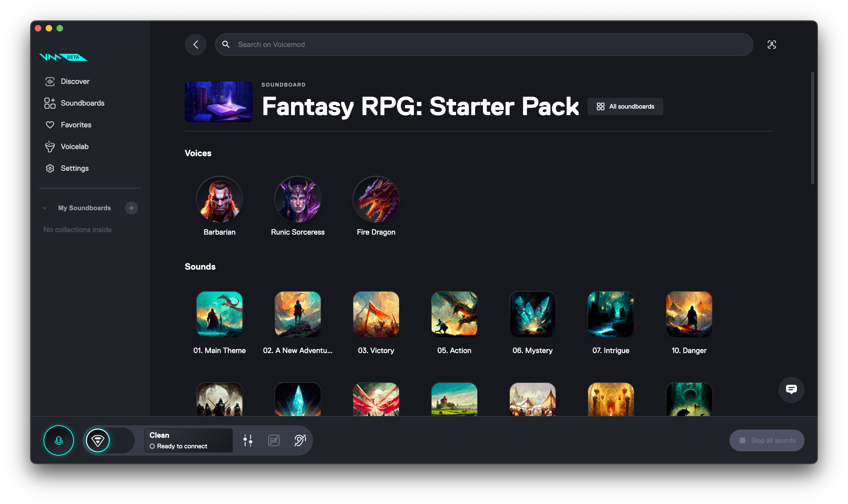Click the magnifying glass search icon

point(226,45)
